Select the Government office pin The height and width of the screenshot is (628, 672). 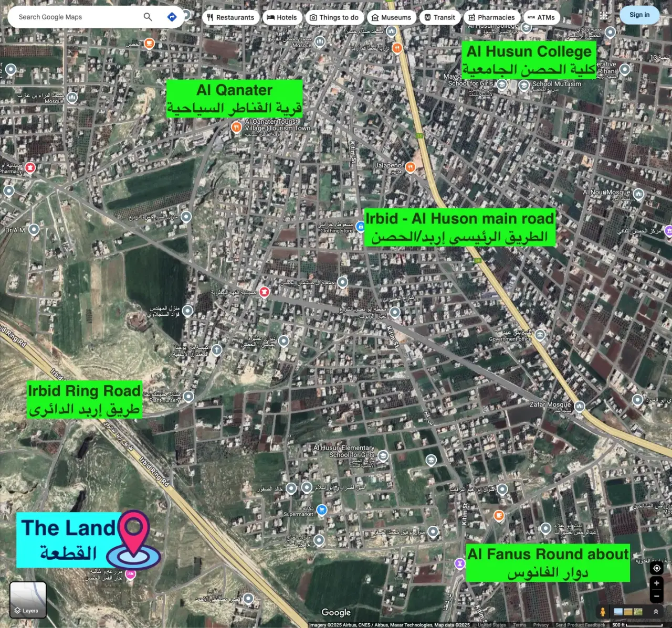(x=540, y=335)
